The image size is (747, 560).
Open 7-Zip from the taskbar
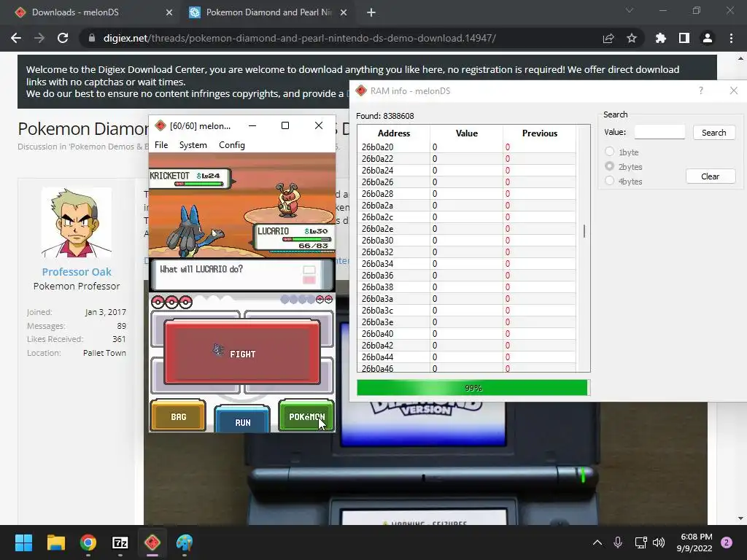(120, 542)
